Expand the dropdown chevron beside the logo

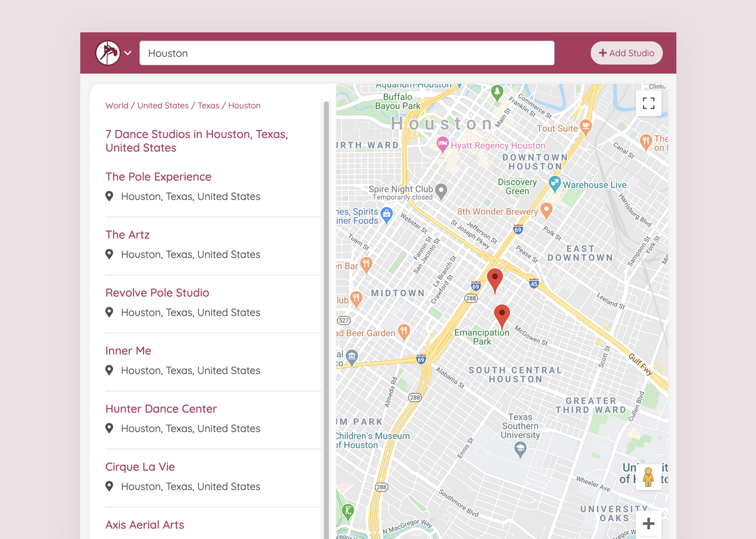[x=128, y=53]
